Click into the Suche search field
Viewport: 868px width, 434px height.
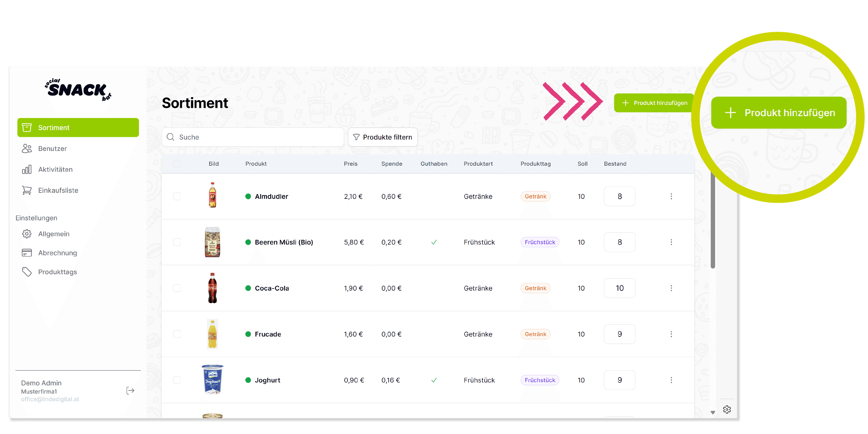256,137
